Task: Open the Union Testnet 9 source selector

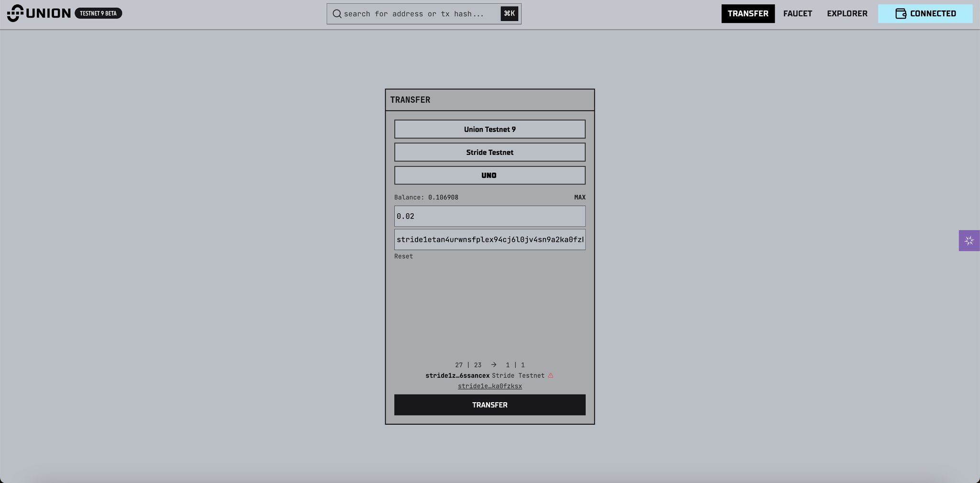Action: [490, 129]
